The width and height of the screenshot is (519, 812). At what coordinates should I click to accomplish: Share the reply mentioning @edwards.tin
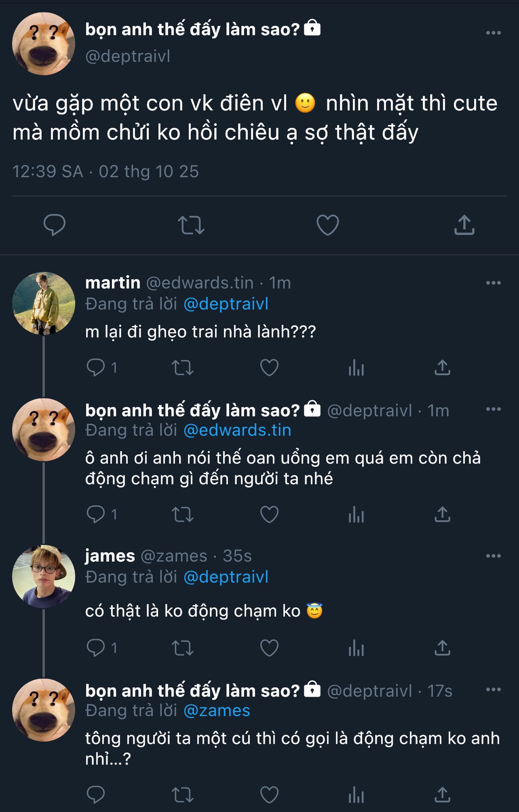(x=443, y=514)
